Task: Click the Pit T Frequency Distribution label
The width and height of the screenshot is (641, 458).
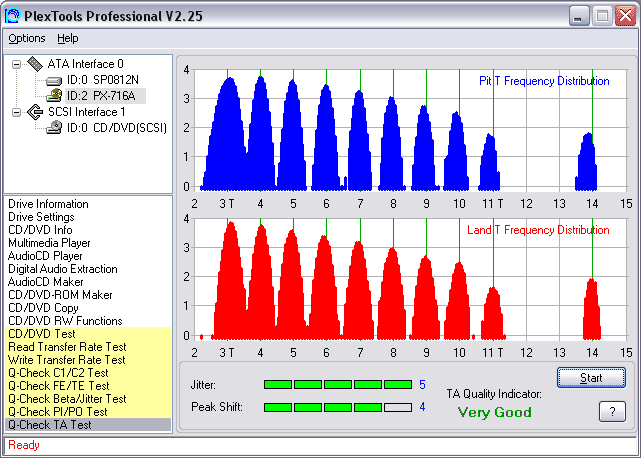Action: point(544,81)
